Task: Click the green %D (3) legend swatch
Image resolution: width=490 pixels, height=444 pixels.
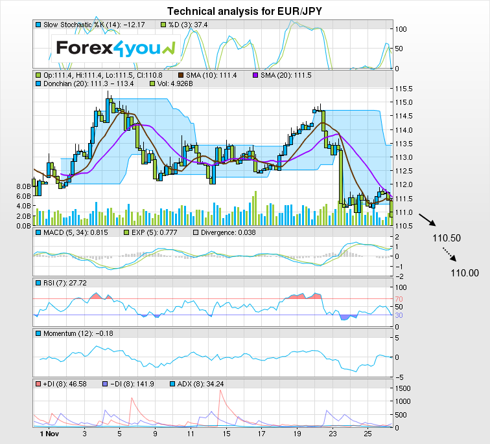Action: pyautogui.click(x=163, y=25)
